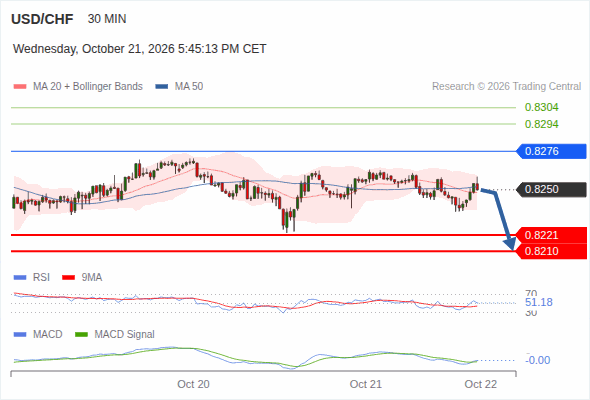The width and height of the screenshot is (590, 400).
Task: Click the Oct 21 date axis label
Action: pyautogui.click(x=365, y=384)
